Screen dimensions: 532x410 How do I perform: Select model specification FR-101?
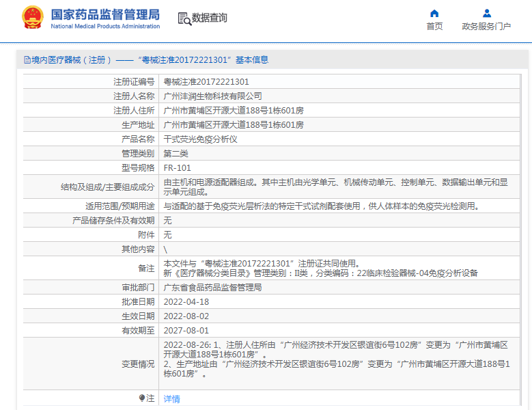pyautogui.click(x=177, y=168)
